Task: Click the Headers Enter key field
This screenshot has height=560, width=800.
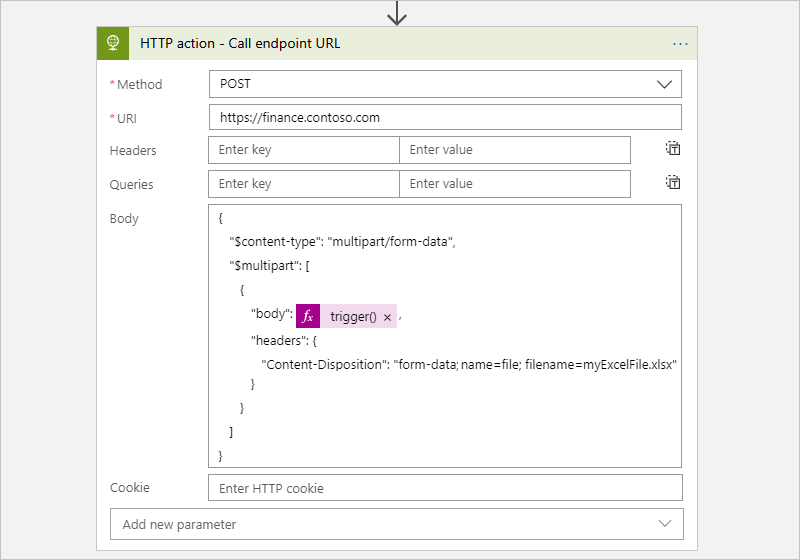Action: 304,150
